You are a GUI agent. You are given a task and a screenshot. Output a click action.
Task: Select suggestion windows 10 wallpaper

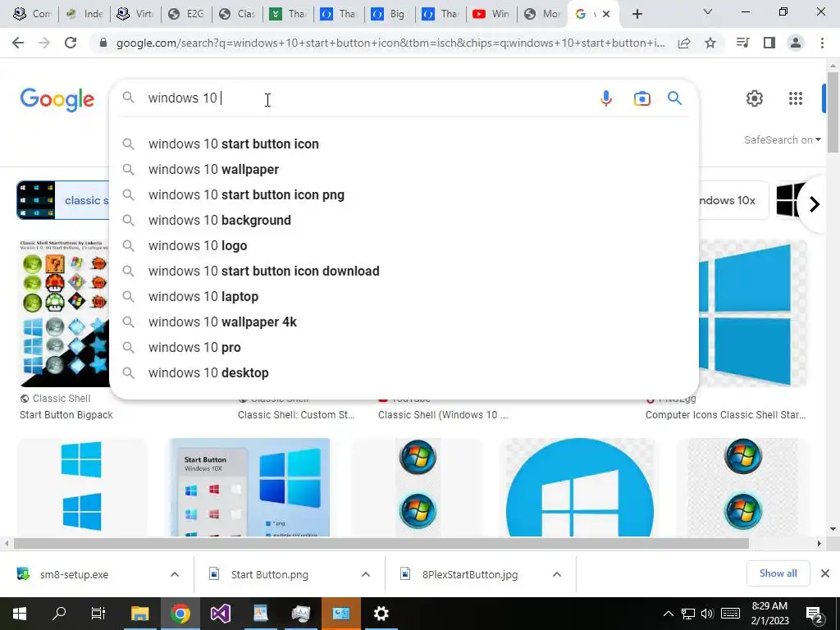(404, 169)
